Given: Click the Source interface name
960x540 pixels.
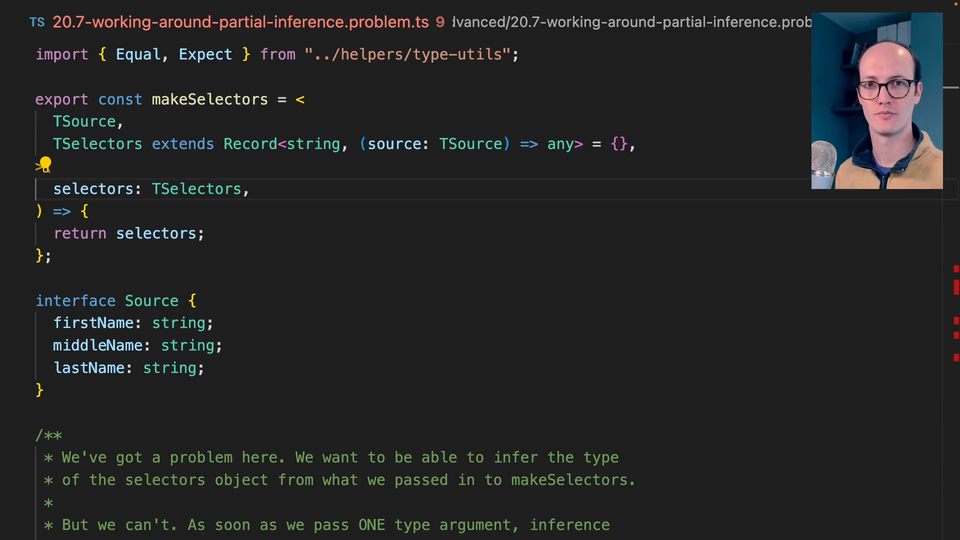Looking at the screenshot, I should tap(151, 301).
